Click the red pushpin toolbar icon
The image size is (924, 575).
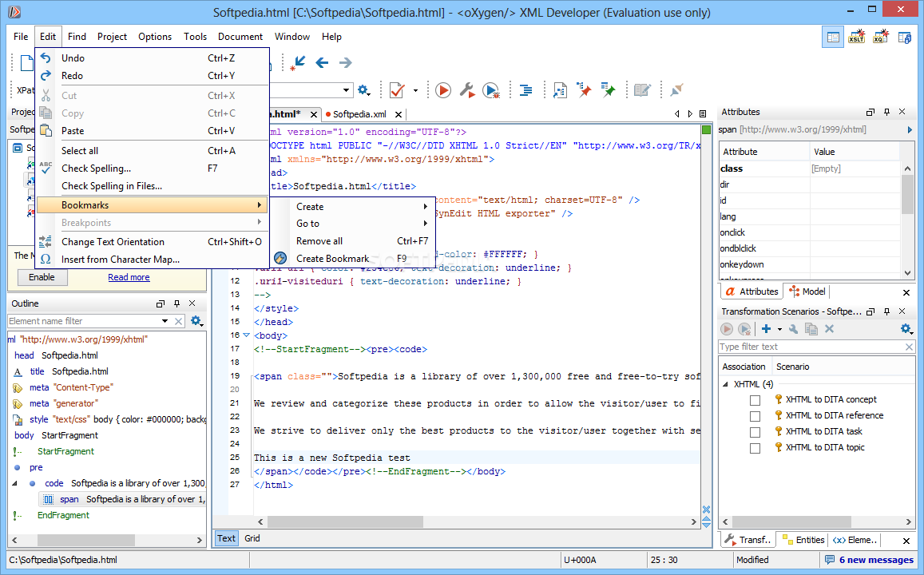click(584, 90)
